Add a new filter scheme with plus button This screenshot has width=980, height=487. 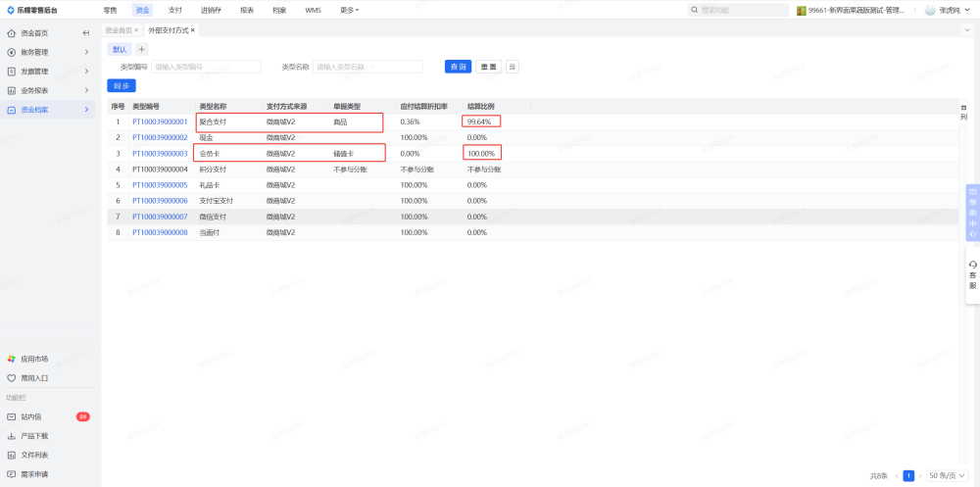coord(141,49)
